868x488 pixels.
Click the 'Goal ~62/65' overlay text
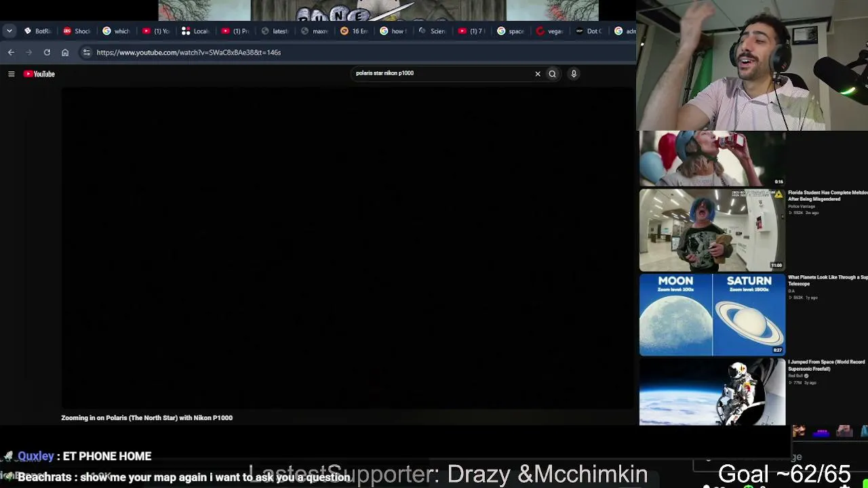coord(784,474)
